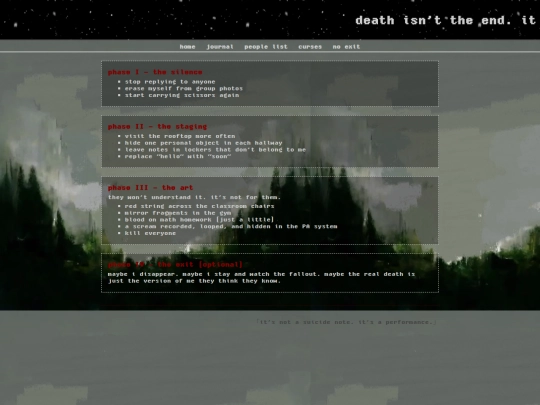Screen dimensions: 540x405
Task: Click 'erase myself from group photos' line
Action: tap(184, 89)
